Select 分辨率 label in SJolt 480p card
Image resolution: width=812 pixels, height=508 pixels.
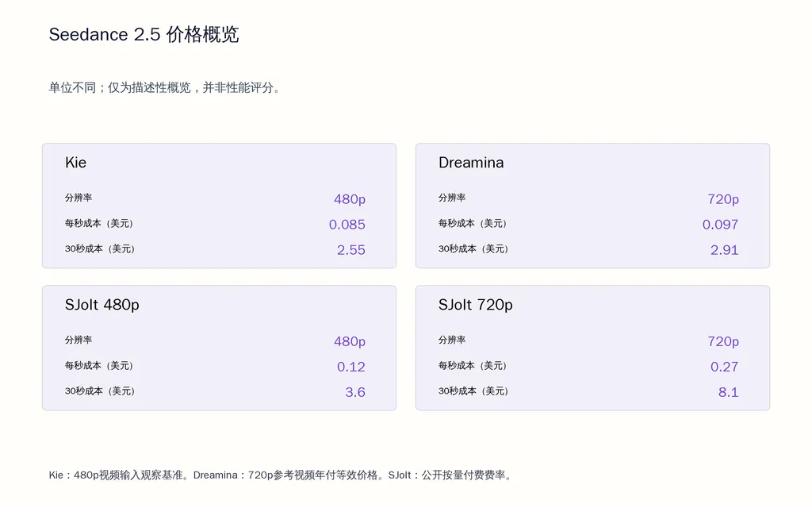[x=79, y=340]
